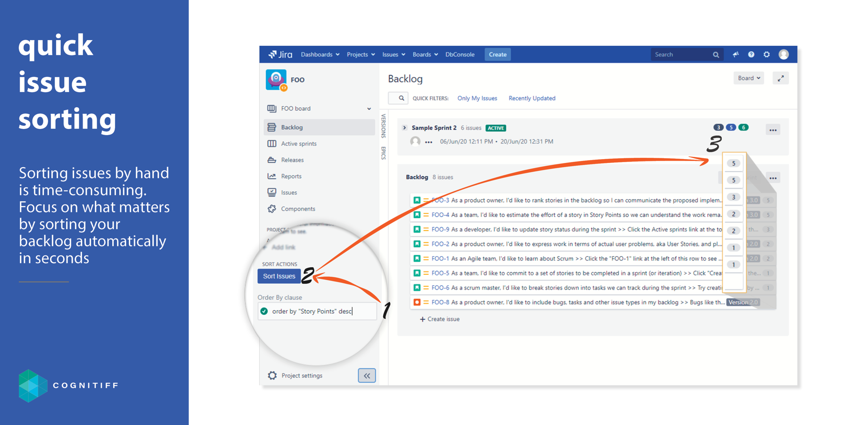Open the Issues dropdown in the top bar

[394, 54]
